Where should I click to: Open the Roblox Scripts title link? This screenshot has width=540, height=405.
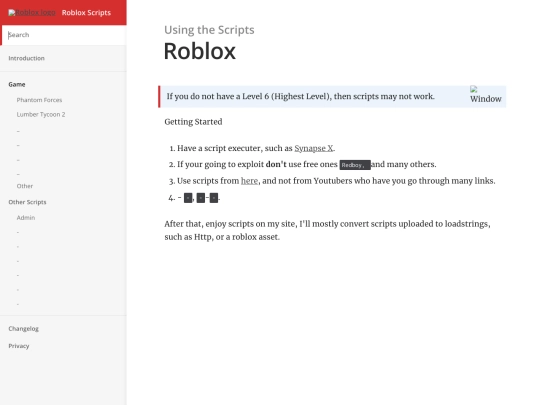tap(86, 13)
